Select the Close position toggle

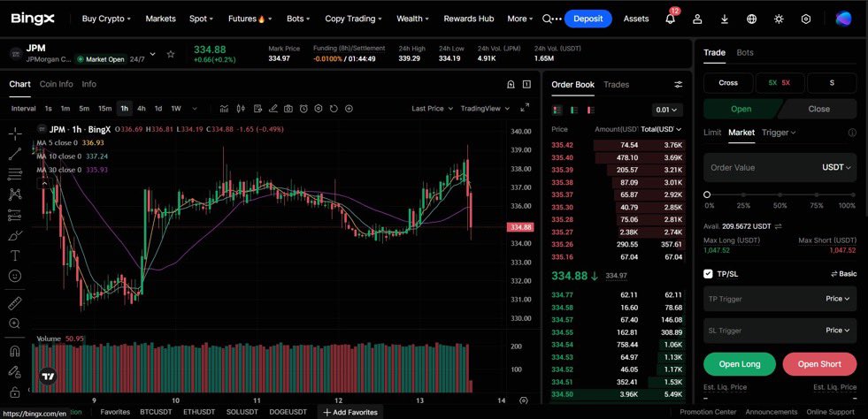tap(818, 109)
